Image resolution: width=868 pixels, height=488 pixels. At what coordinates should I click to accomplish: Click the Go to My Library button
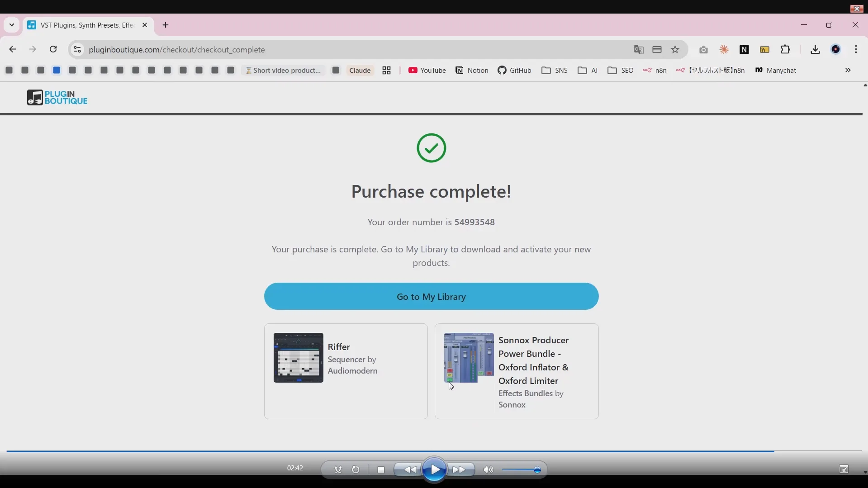[431, 297]
